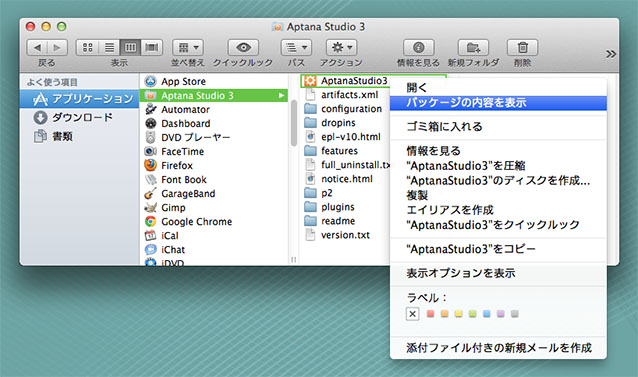Select App Store in the applications list

[x=214, y=81]
